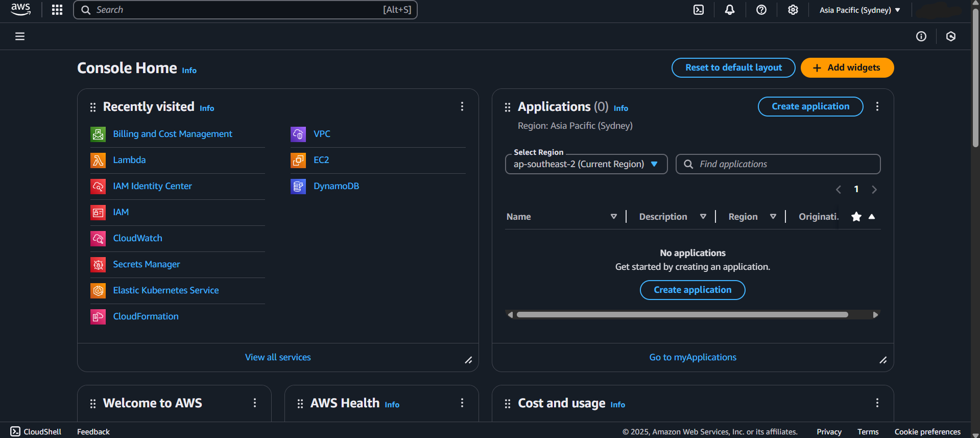Click the Applications table horizontal scrollbar
980x438 pixels.
[x=682, y=315]
